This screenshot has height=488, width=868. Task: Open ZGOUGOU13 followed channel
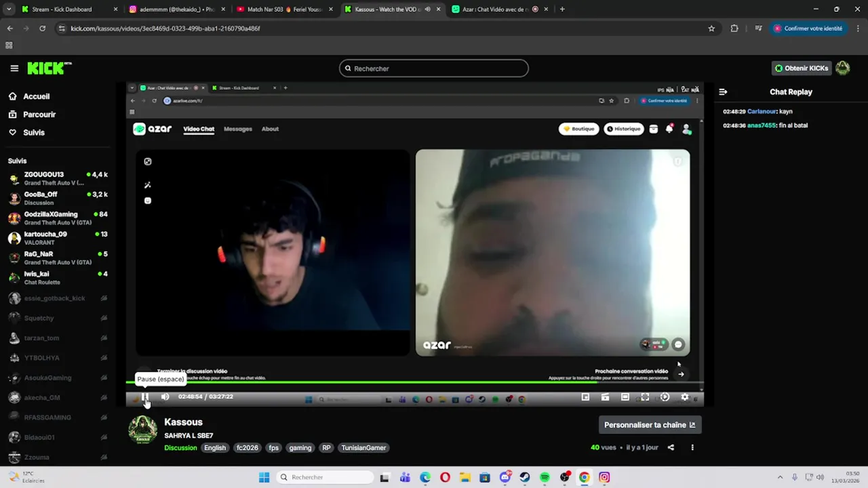58,178
